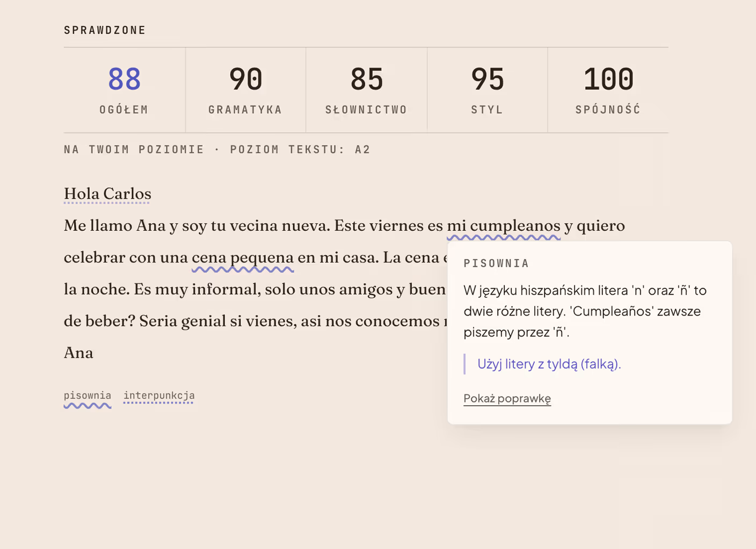Click the 'Pisownia' tooltip heading

pos(496,263)
